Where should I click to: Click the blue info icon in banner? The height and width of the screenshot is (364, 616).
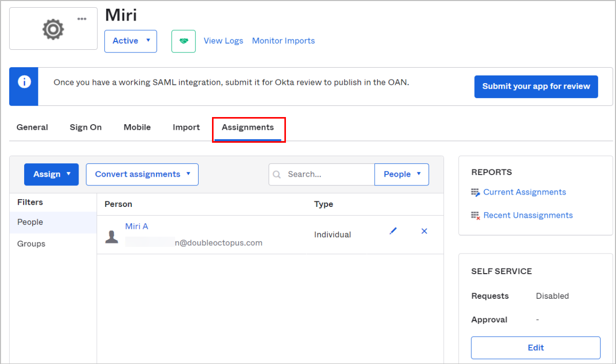tap(24, 82)
